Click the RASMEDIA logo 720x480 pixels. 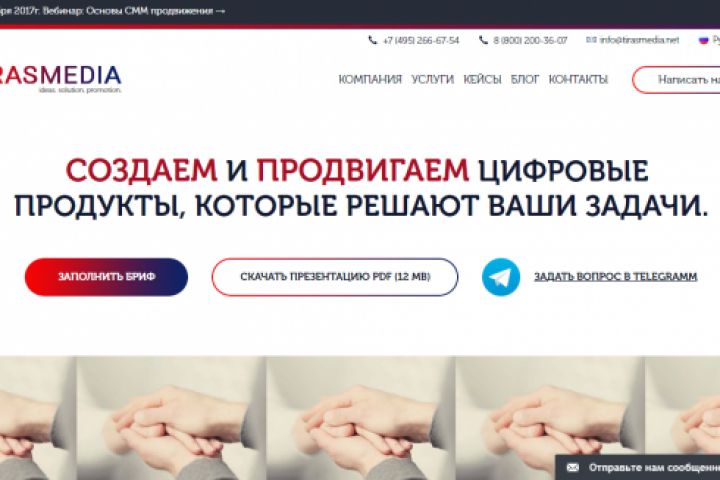click(61, 79)
